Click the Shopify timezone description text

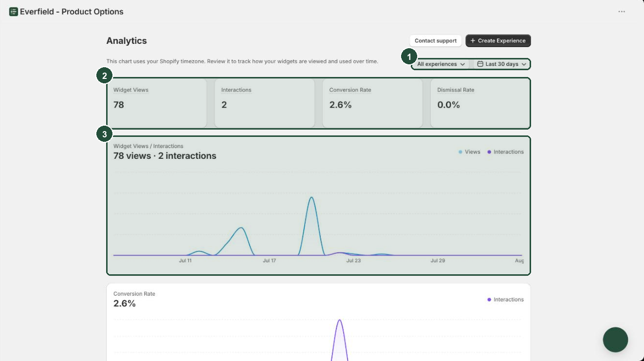[x=242, y=61]
